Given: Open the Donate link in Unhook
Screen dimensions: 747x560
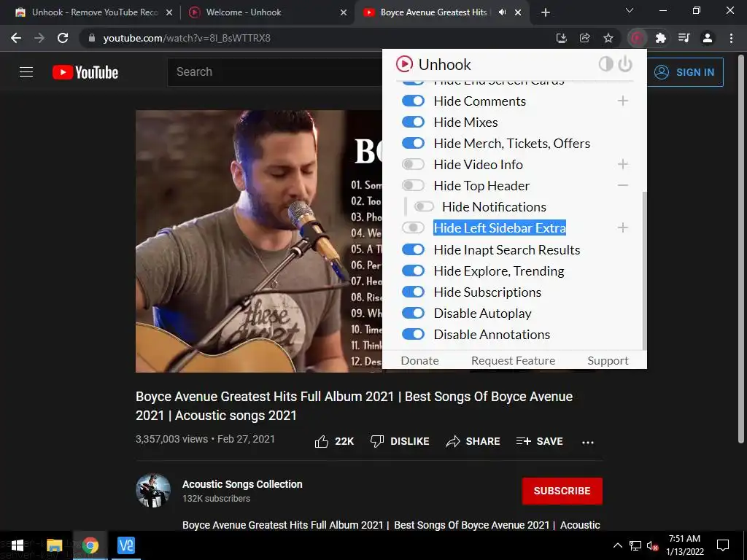Looking at the screenshot, I should click(419, 360).
